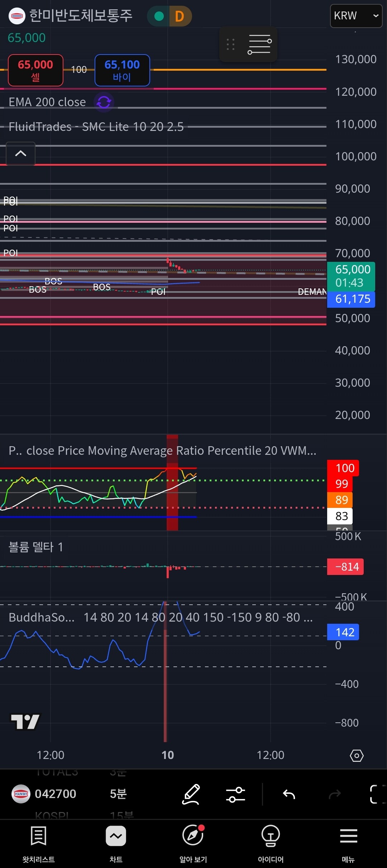387x868 pixels.
Task: Open the floating toolbar settings sliders icon
Action: coord(259,44)
